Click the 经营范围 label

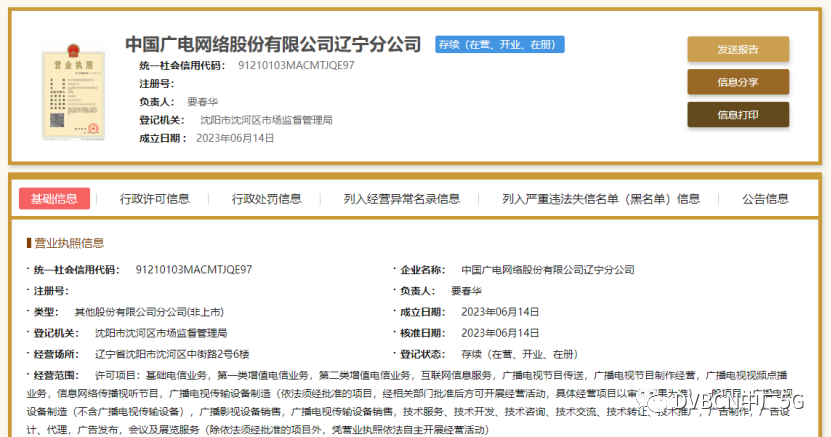[x=56, y=376]
